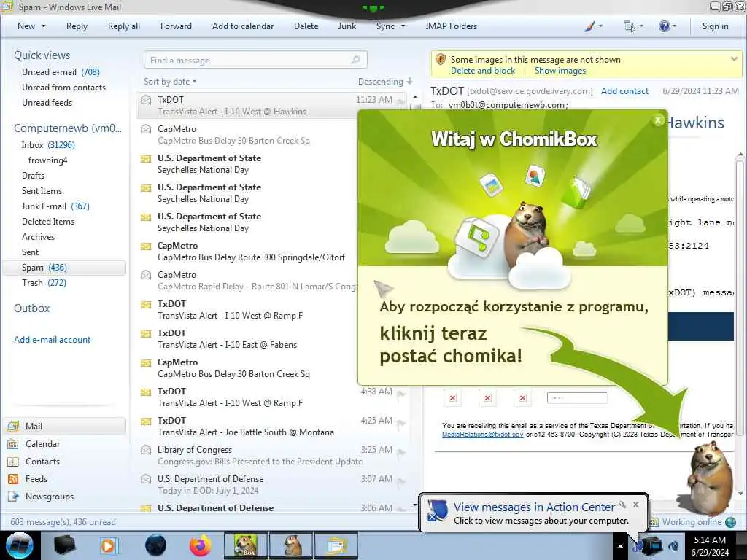Open the New dropdown arrow
747x560 pixels.
(x=43, y=26)
